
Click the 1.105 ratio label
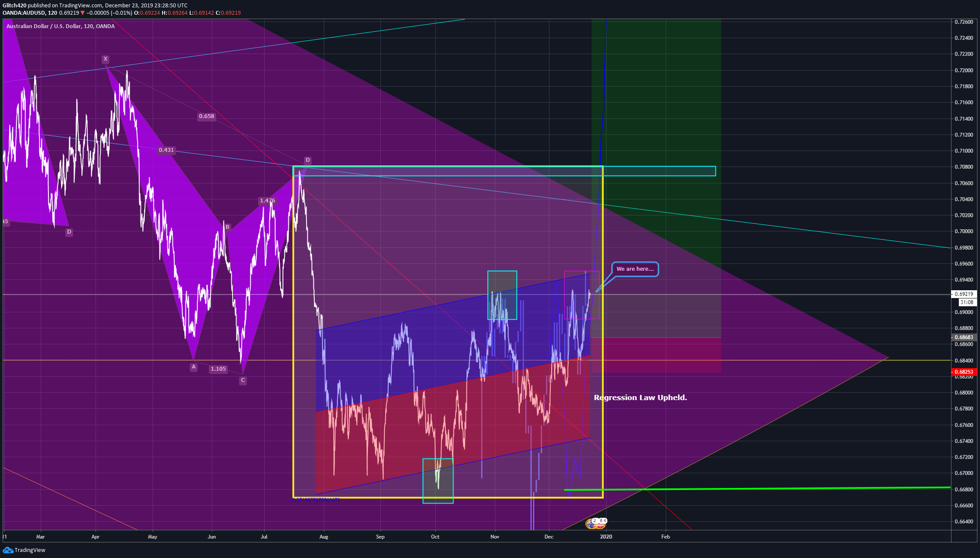tap(218, 369)
